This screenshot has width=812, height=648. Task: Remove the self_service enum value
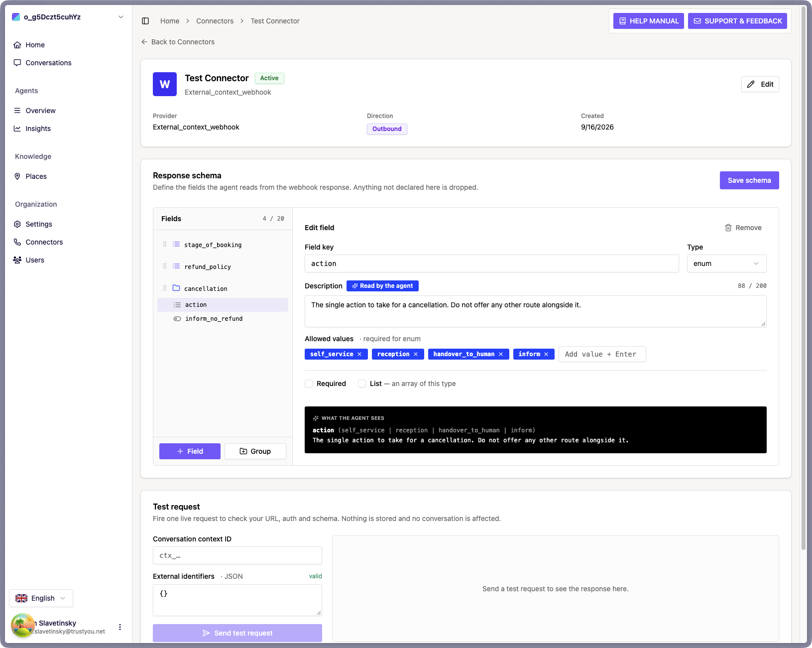359,354
